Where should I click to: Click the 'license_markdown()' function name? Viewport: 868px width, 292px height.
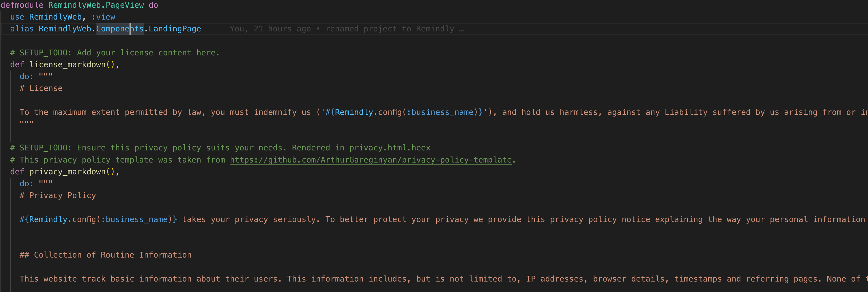(x=72, y=64)
